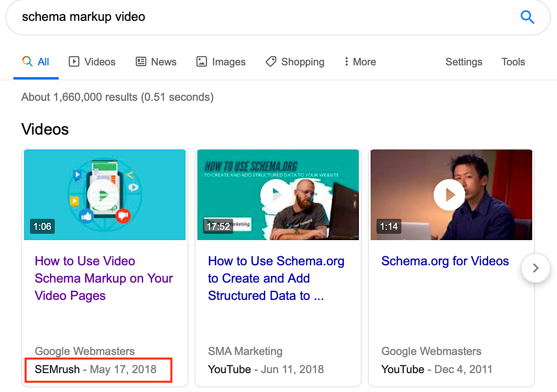This screenshot has height=392, width=557.
Task: Open the News tab
Action: pyautogui.click(x=156, y=62)
